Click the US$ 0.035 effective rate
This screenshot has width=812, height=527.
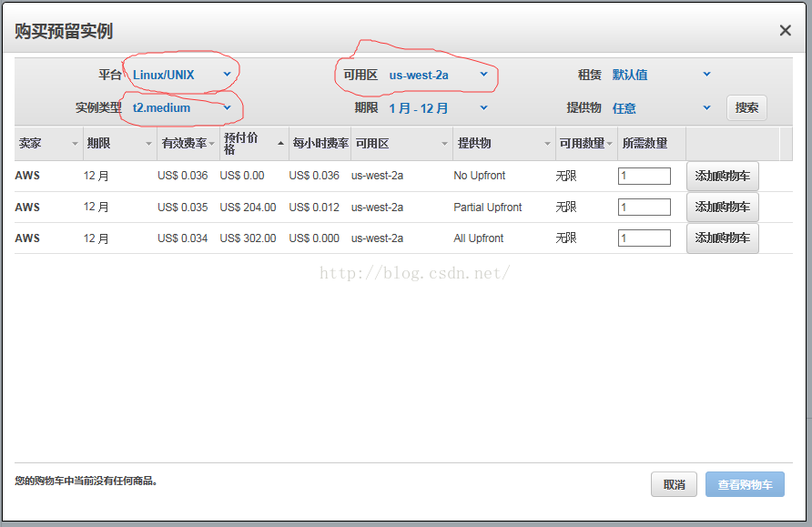pyautogui.click(x=182, y=208)
